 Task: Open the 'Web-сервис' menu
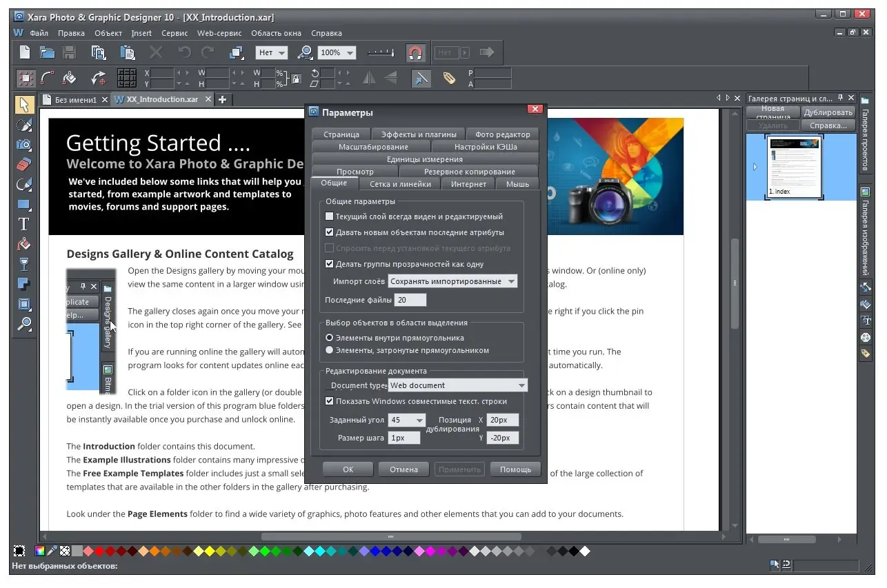pyautogui.click(x=220, y=33)
